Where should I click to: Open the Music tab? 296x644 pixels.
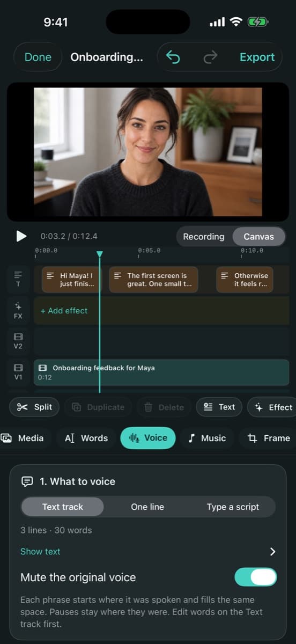[207, 438]
